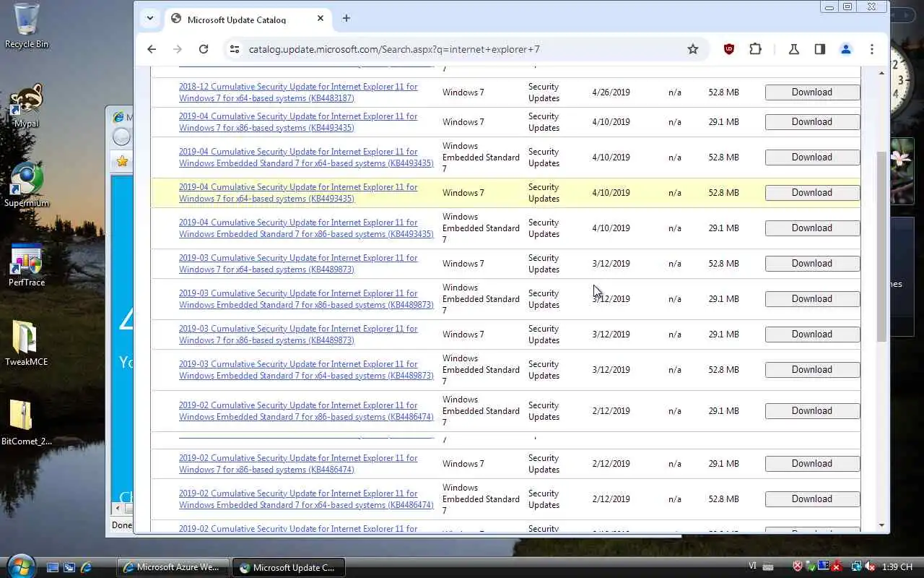The height and width of the screenshot is (578, 924).
Task: Click the scrollbar up arrow
Action: [881, 73]
